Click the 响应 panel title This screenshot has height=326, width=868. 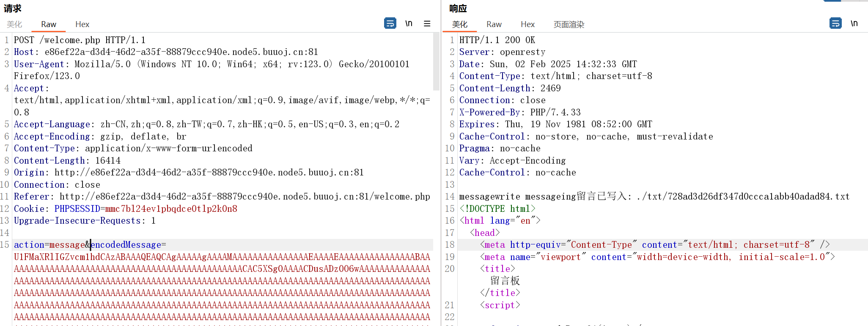458,8
